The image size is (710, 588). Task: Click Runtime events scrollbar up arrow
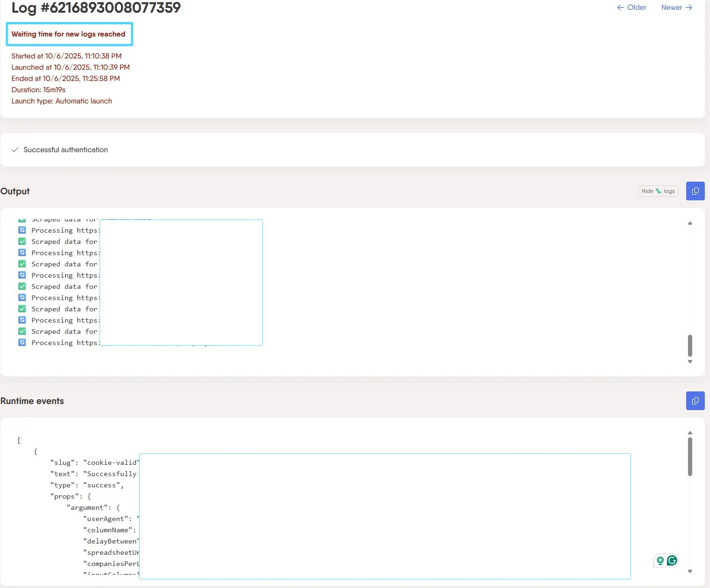[x=690, y=433]
